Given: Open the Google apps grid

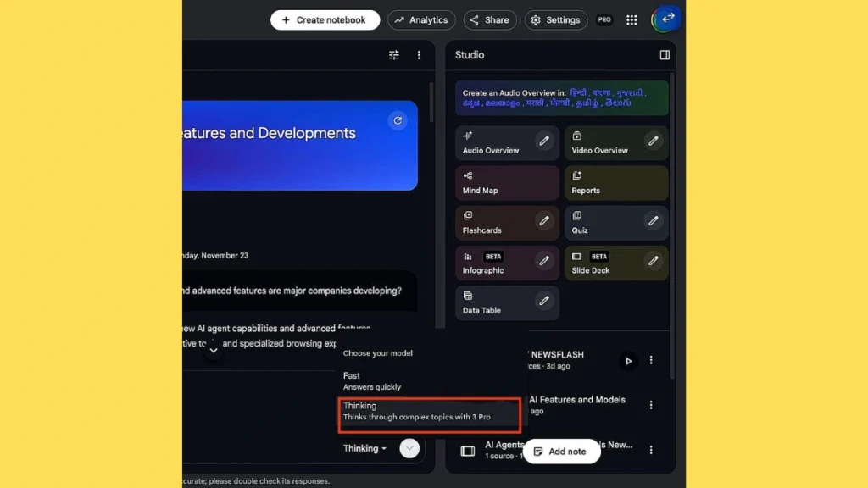Looking at the screenshot, I should [x=632, y=20].
